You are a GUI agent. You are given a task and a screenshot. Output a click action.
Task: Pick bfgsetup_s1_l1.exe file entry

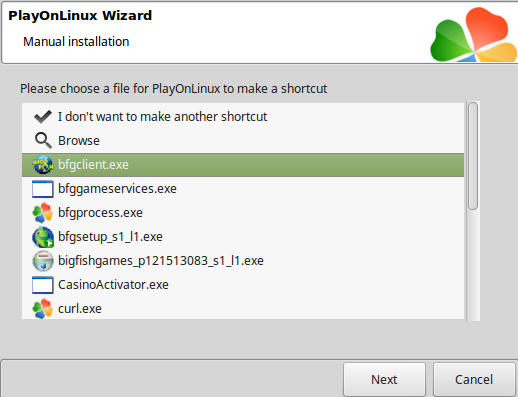(243, 237)
